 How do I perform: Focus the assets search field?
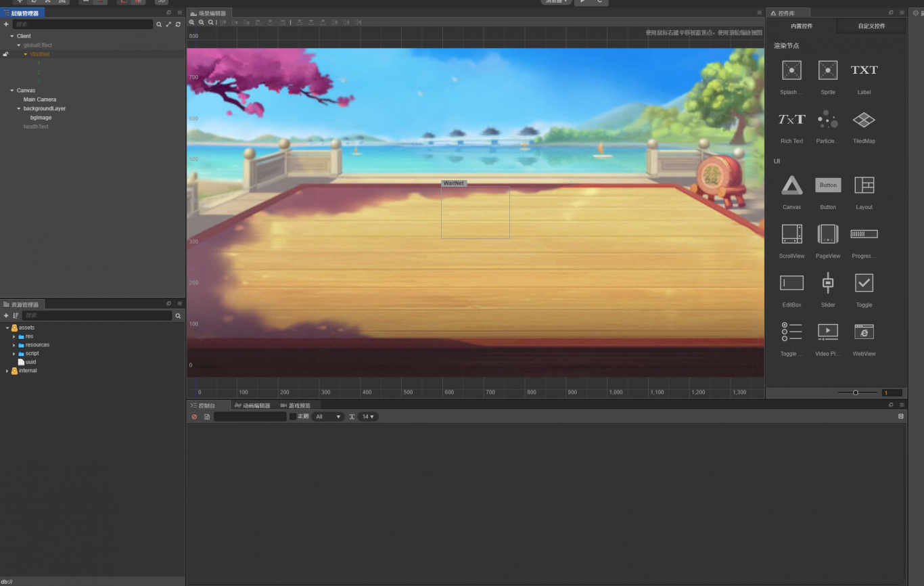(x=97, y=316)
